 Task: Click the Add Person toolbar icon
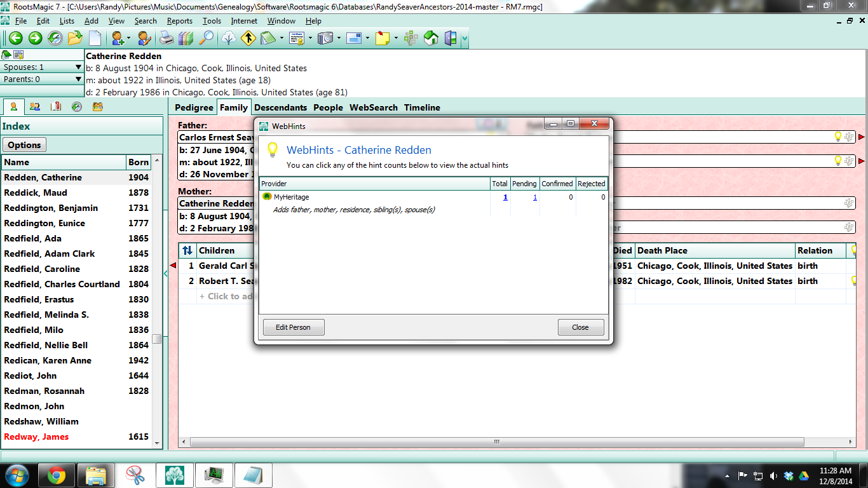118,38
